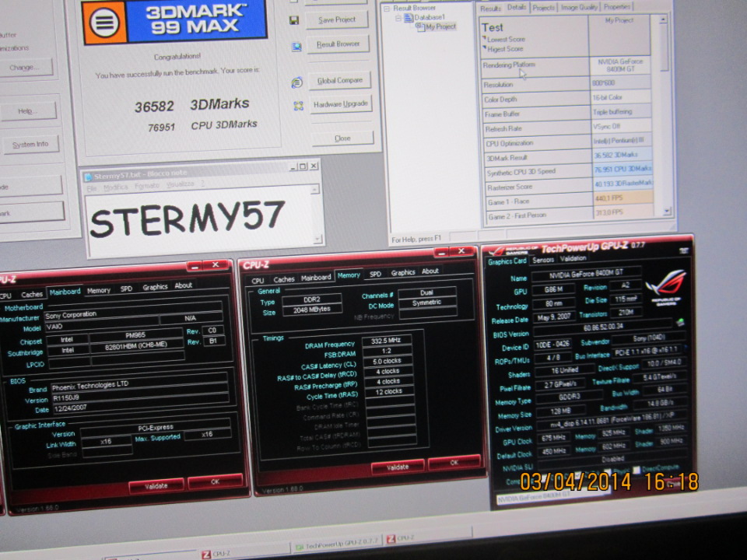Click the '440.1 FPS' Game 1 cell
This screenshot has width=747, height=560.
click(x=622, y=198)
